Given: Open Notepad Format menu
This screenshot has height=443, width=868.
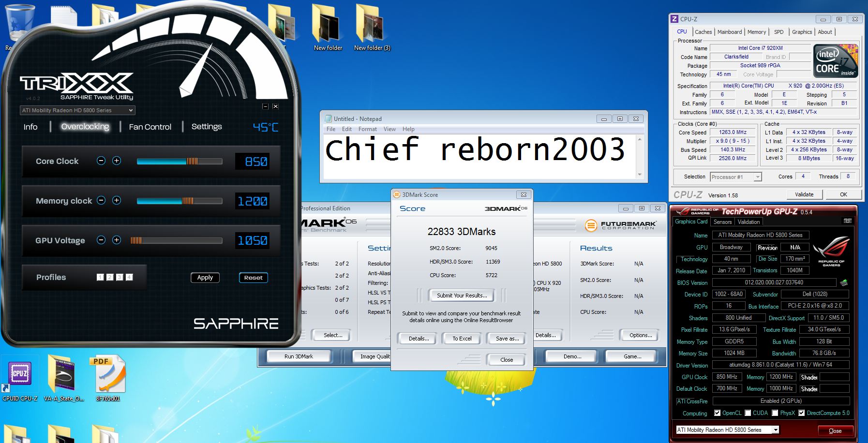Looking at the screenshot, I should (x=368, y=129).
